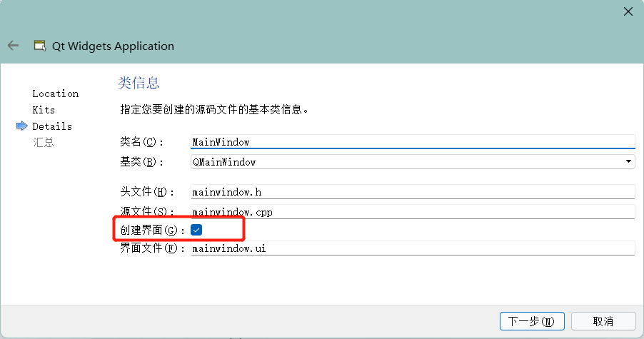This screenshot has width=644, height=339.
Task: Toggle the 创建界面 checkbox
Action: click(197, 230)
